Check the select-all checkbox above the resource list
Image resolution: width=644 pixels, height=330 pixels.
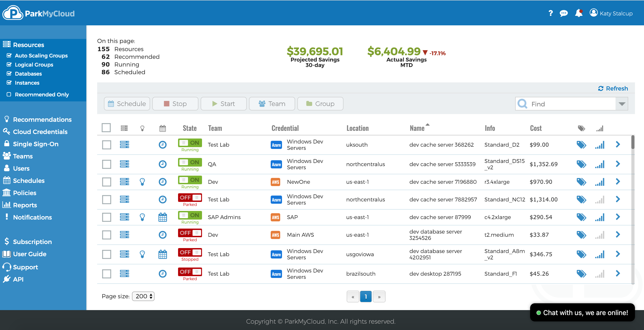pos(106,128)
